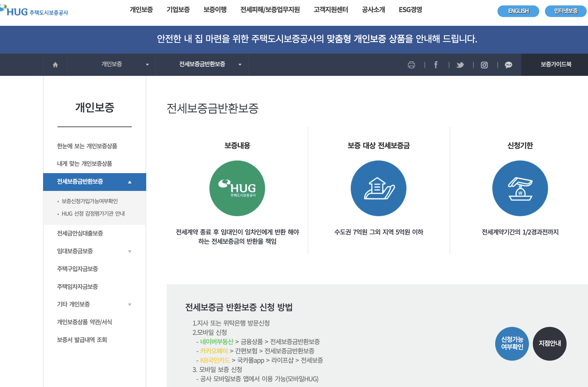The width and height of the screenshot is (588, 387).
Task: Collapse the 전세보증금반환보증 sidebar section
Action: pyautogui.click(x=130, y=182)
